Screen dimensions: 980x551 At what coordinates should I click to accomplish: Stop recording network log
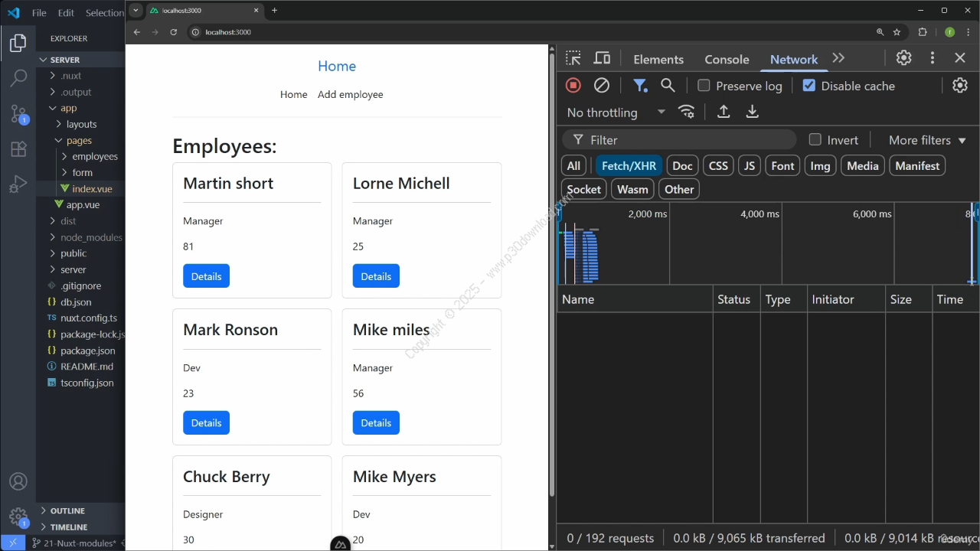point(573,86)
